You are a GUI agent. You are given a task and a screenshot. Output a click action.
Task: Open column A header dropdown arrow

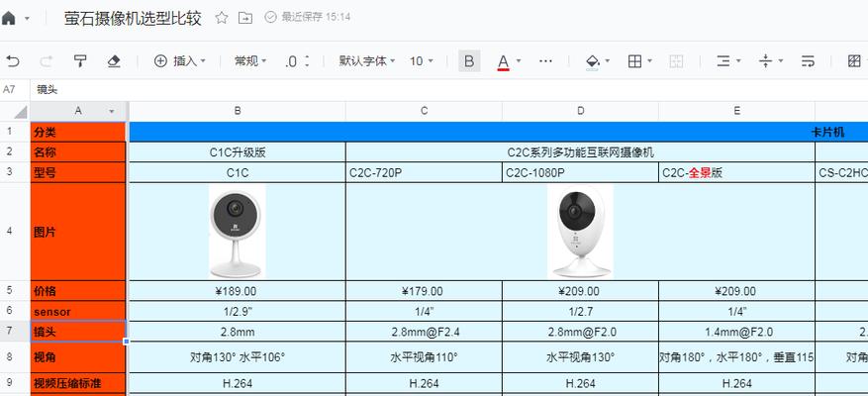click(112, 111)
